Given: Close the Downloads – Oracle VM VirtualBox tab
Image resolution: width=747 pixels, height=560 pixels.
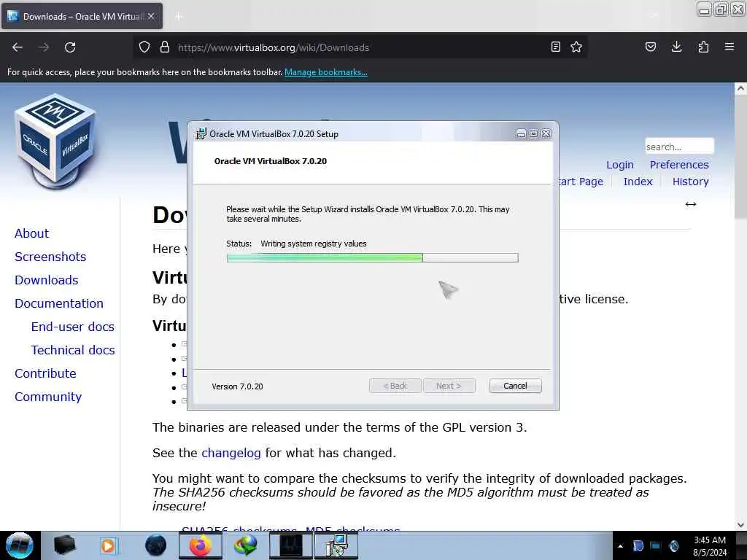Looking at the screenshot, I should click(151, 16).
